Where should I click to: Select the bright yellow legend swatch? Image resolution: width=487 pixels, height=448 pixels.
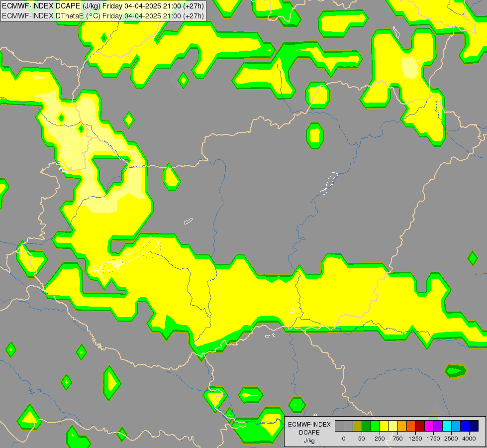[385, 426]
